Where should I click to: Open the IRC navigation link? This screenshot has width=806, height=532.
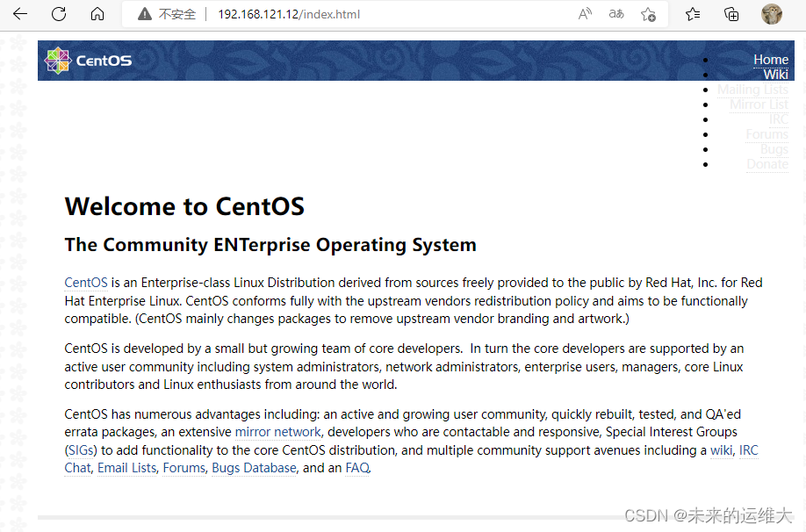point(778,119)
